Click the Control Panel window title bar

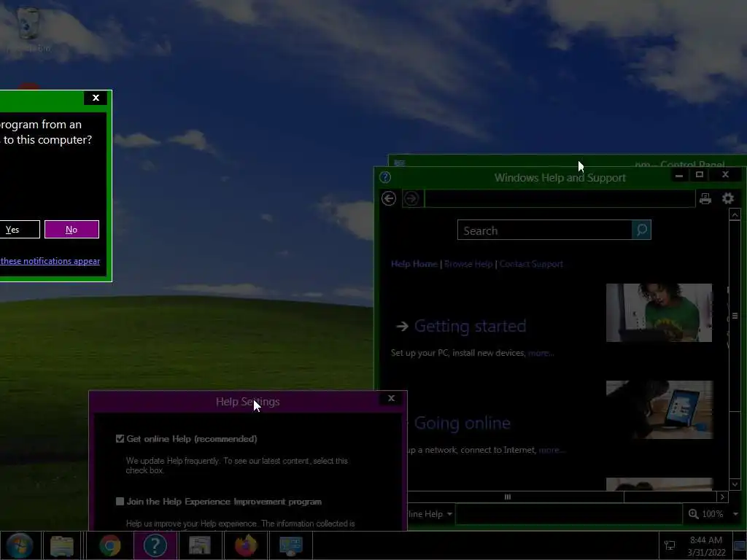(567, 161)
